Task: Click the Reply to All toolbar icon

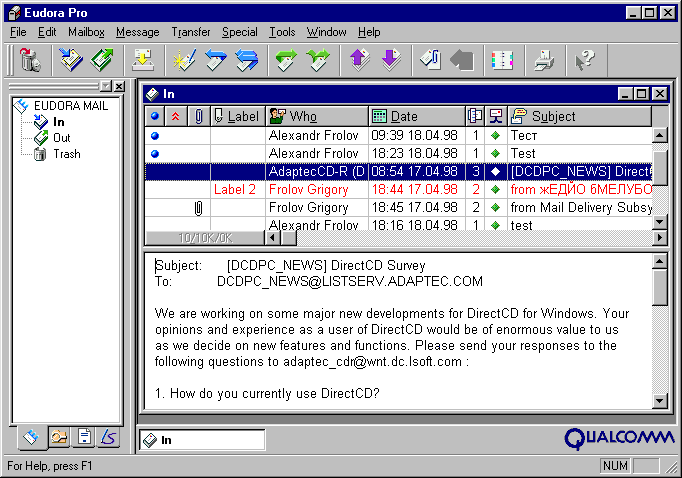Action: click(x=247, y=60)
